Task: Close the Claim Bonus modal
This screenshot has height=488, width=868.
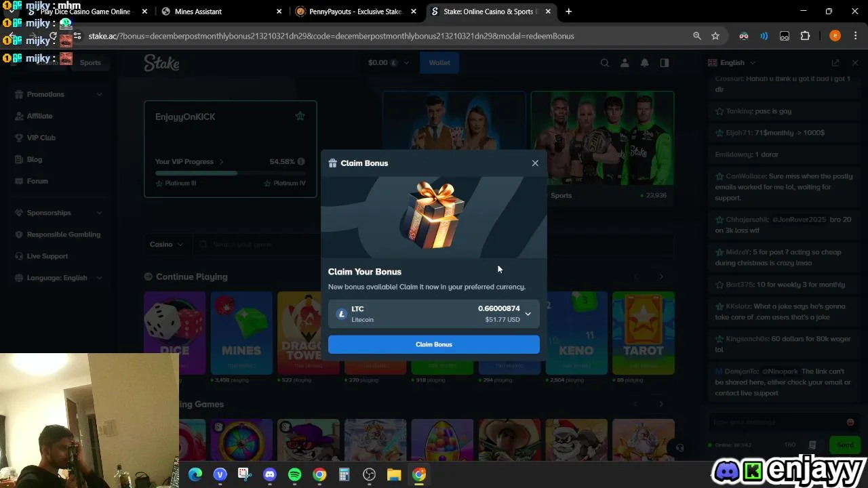Action: 535,163
